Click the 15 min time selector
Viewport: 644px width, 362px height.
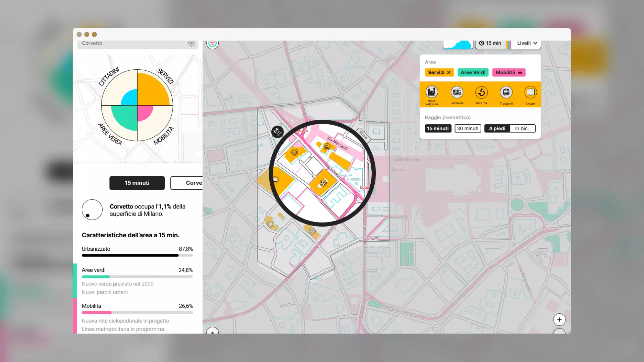(x=491, y=43)
